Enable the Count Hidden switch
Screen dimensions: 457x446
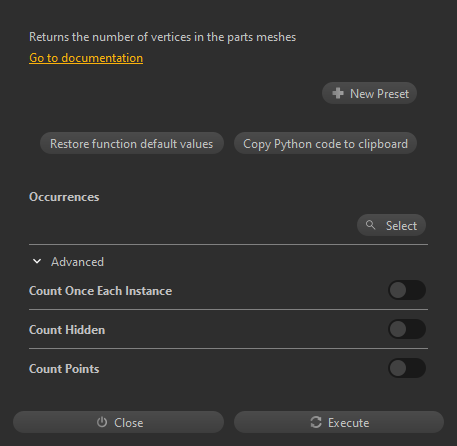pos(407,329)
